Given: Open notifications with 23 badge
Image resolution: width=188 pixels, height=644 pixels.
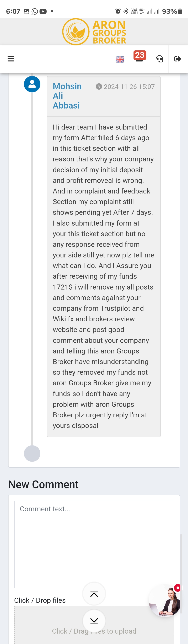Looking at the screenshot, I should tap(140, 57).
